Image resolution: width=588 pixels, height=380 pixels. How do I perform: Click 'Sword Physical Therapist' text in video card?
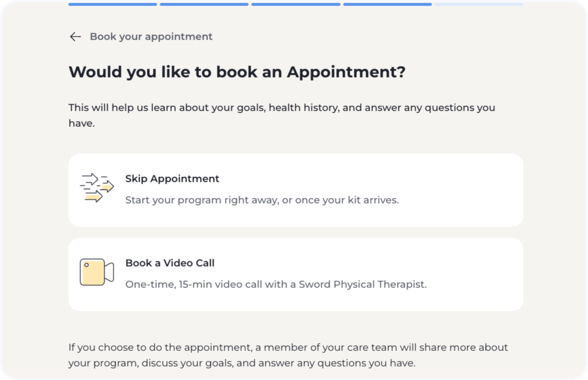pyautogui.click(x=363, y=285)
